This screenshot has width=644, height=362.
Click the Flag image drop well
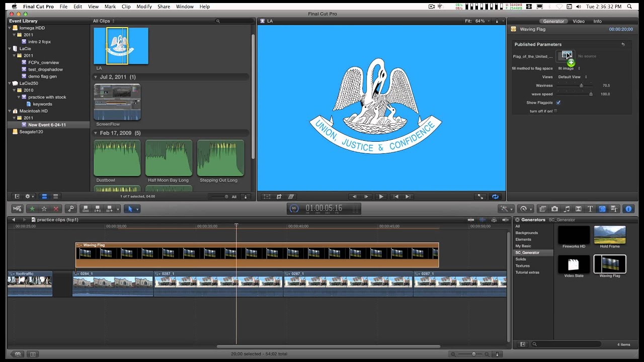pyautogui.click(x=567, y=55)
